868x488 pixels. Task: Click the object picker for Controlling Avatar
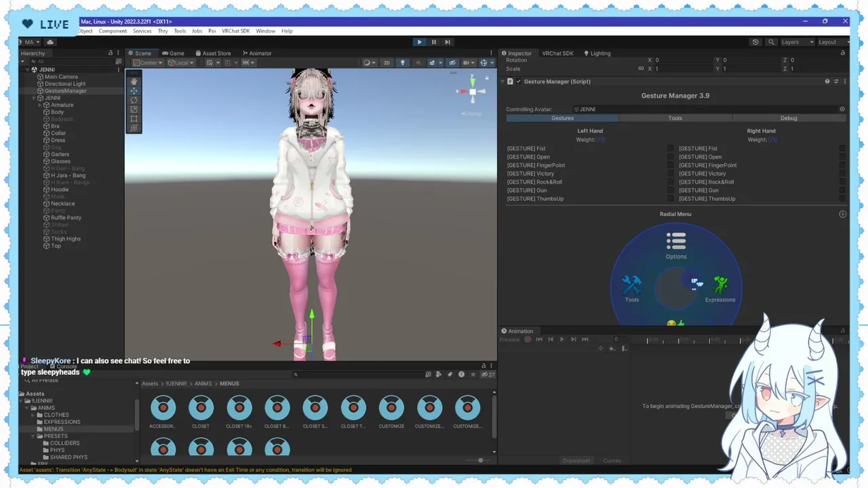842,109
